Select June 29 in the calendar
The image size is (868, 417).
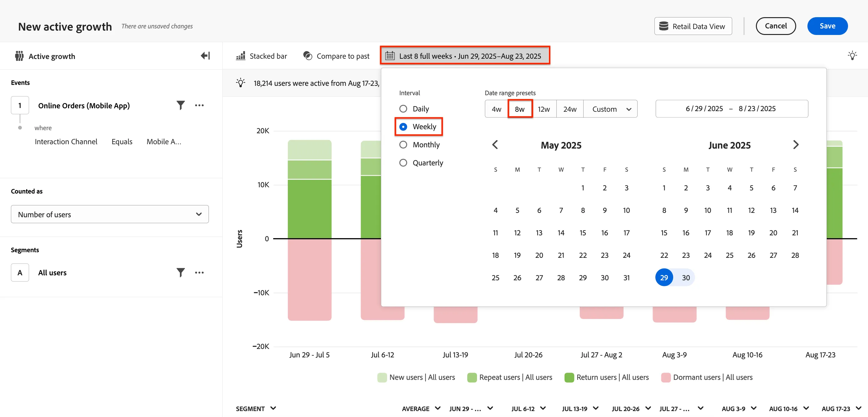[664, 277]
